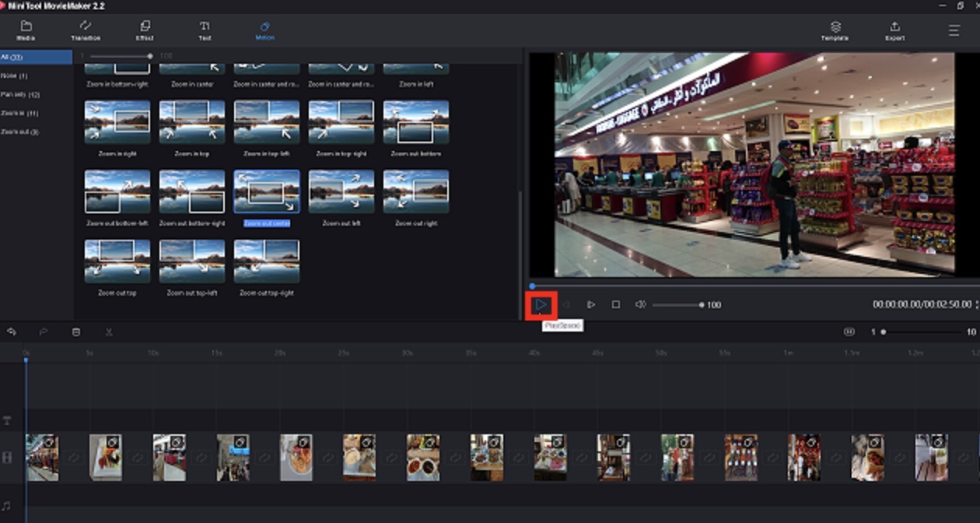Apply the Zoom out bottom-left motion
The width and height of the screenshot is (980, 523).
tap(117, 191)
